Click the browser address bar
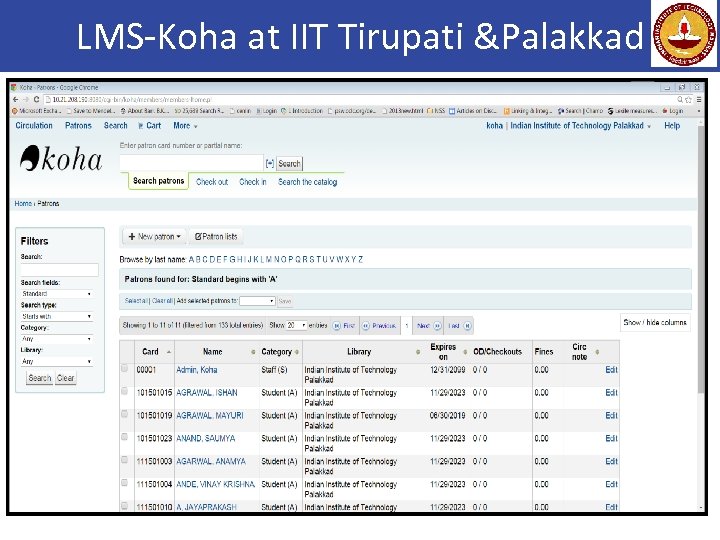The image size is (720, 540). pos(358,100)
